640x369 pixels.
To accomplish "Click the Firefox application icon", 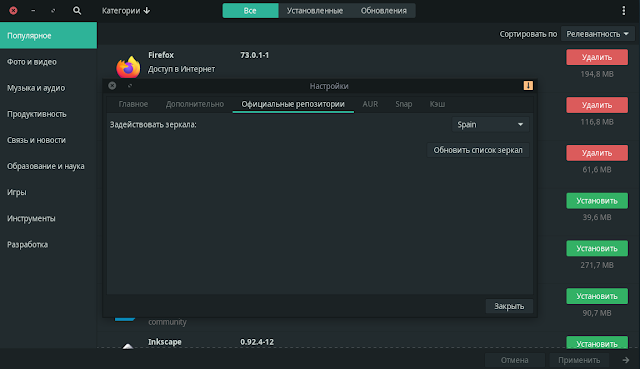I will 128,67.
